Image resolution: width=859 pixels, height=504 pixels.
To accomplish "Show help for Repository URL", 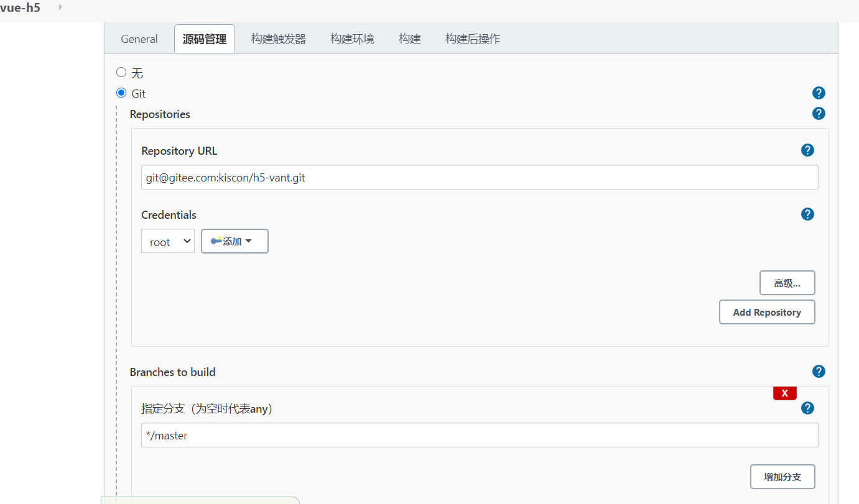I will (807, 150).
